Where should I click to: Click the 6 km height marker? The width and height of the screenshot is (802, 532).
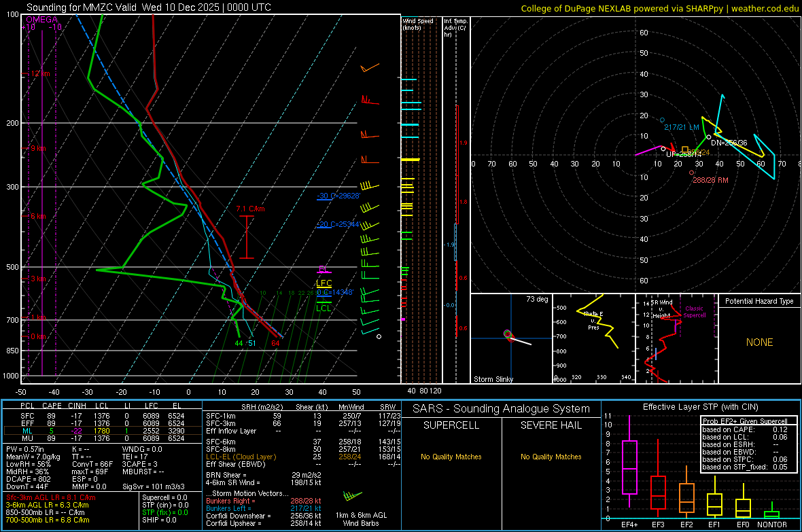coord(38,216)
